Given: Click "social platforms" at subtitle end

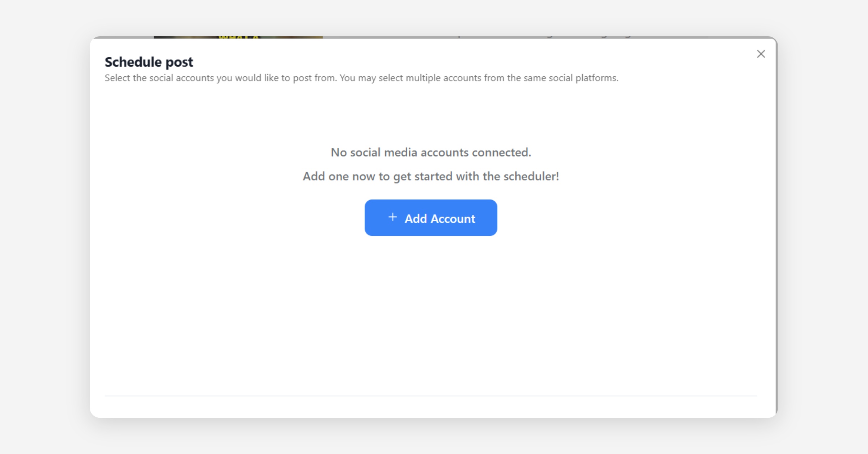Looking at the screenshot, I should click(583, 78).
